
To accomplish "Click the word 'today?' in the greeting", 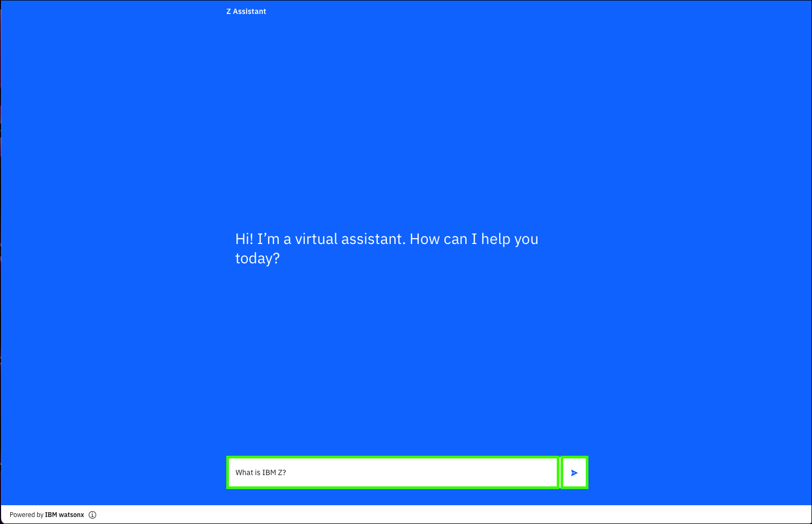I will point(257,259).
